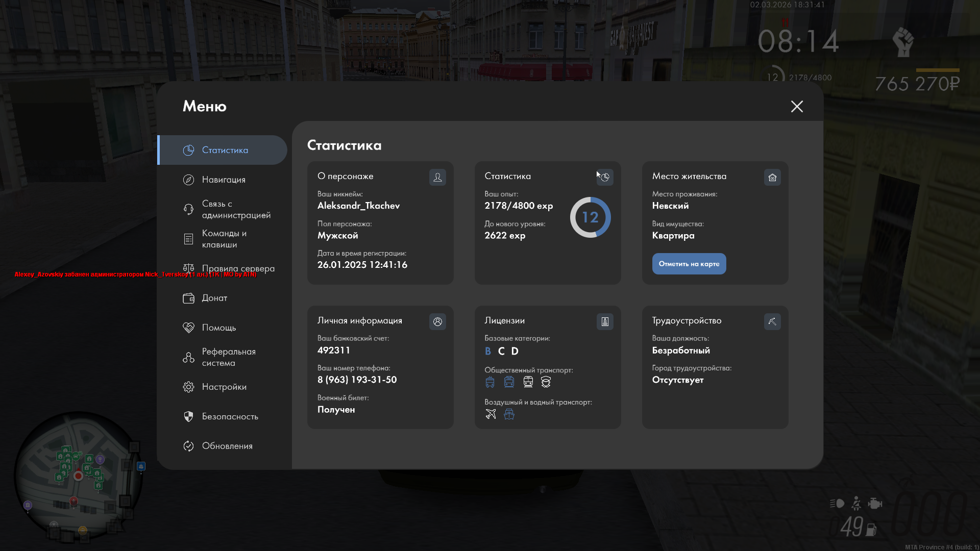Open the Обновления sidebar entry
Screen dimensions: 980x551
pyautogui.click(x=227, y=446)
